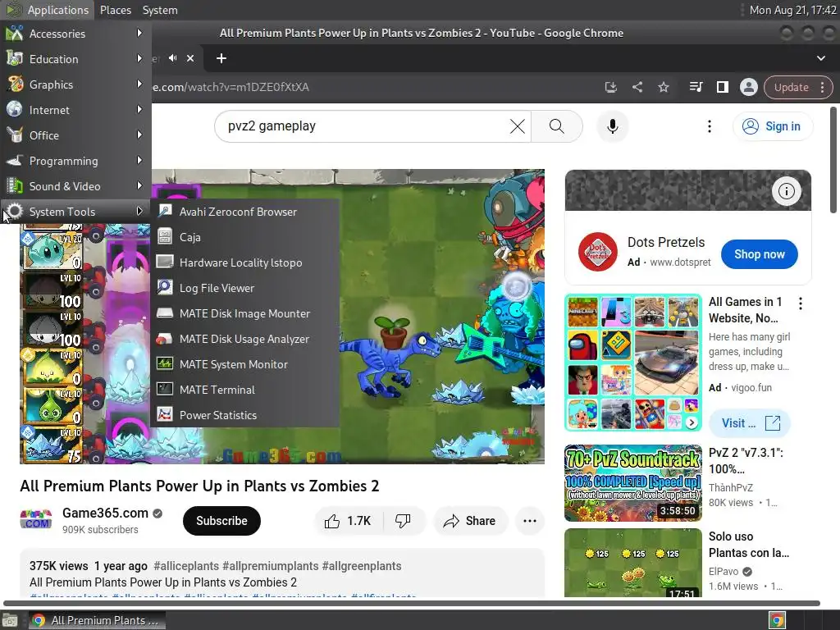840x630 pixels.
Task: Click the Power Statistics chart icon
Action: point(164,414)
